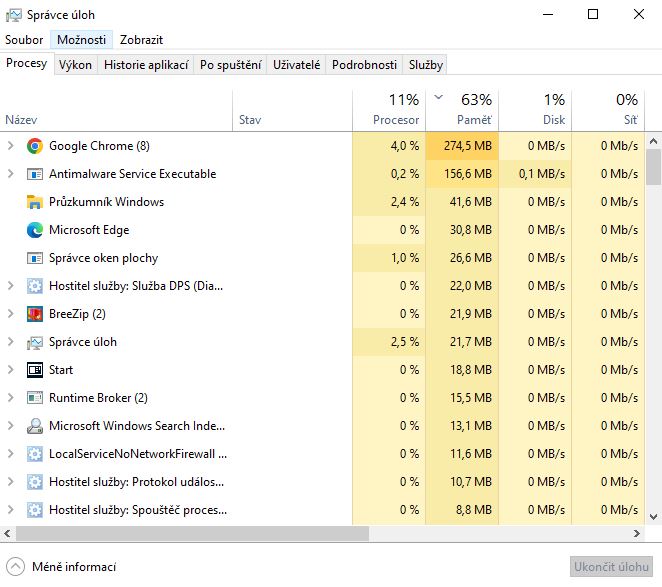Click the horizontal scrollbar right arrow
The width and height of the screenshot is (662, 587).
click(x=638, y=534)
